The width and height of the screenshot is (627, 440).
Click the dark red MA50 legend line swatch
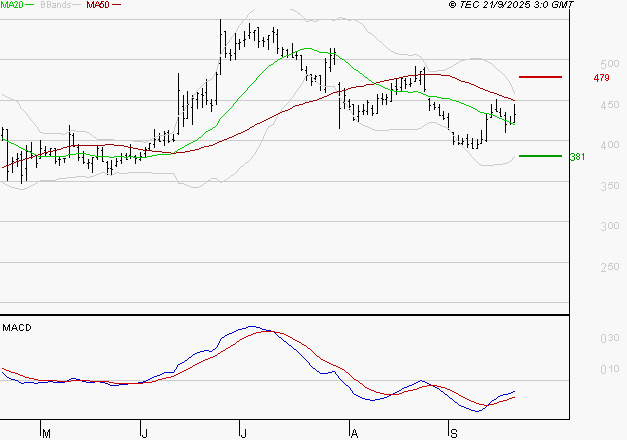(116, 6)
